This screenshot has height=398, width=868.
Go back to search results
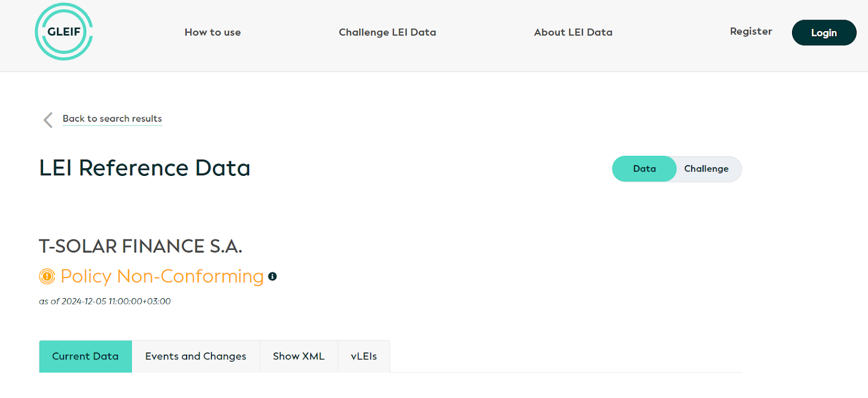(x=112, y=119)
